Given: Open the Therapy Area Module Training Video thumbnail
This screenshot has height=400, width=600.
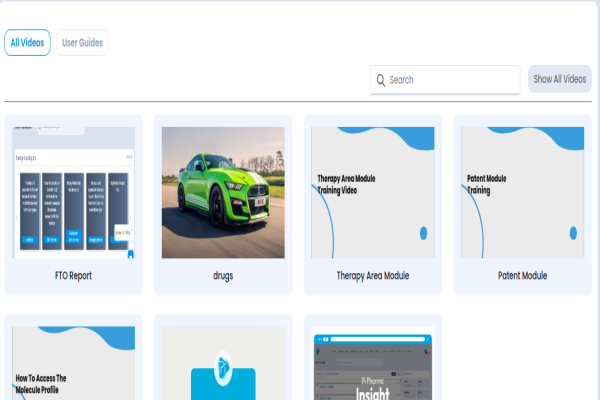Looking at the screenshot, I should 373,193.
